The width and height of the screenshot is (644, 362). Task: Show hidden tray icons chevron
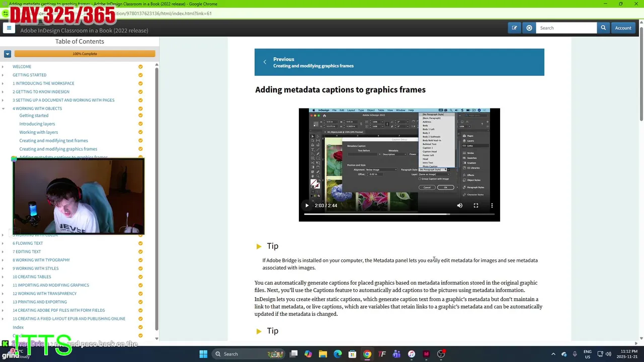[553, 354]
